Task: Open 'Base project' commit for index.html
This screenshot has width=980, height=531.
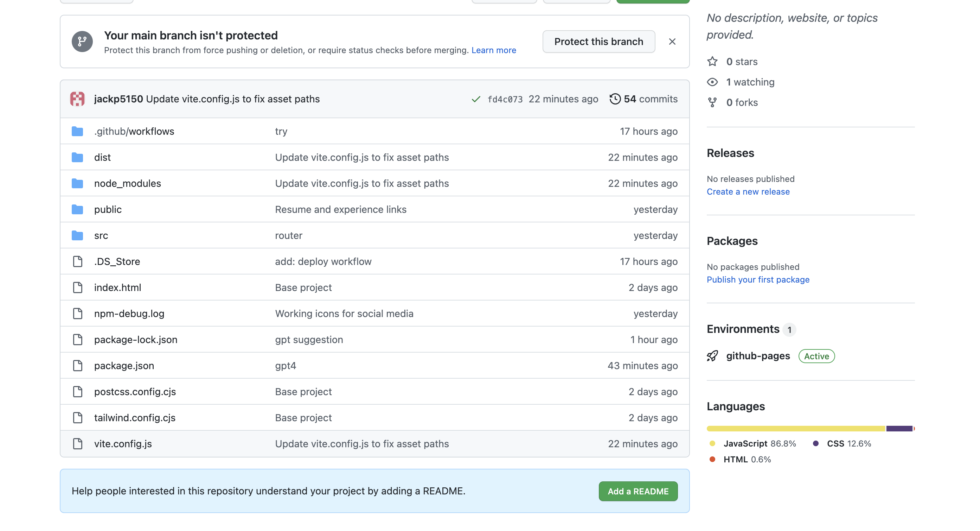Action: tap(303, 287)
